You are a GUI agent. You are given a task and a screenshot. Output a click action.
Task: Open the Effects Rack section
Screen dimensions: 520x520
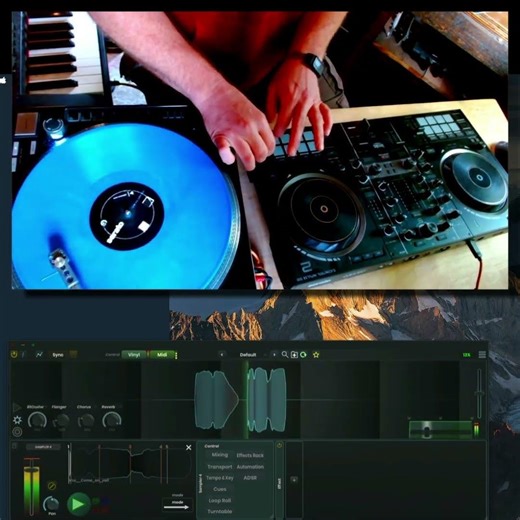click(250, 455)
